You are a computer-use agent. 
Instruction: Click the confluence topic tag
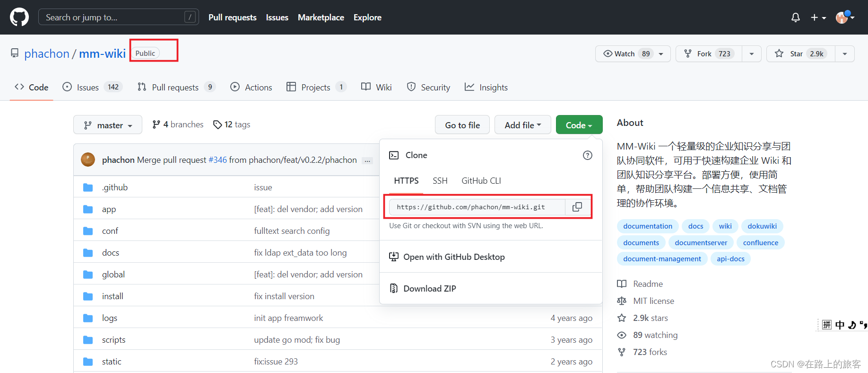point(761,243)
